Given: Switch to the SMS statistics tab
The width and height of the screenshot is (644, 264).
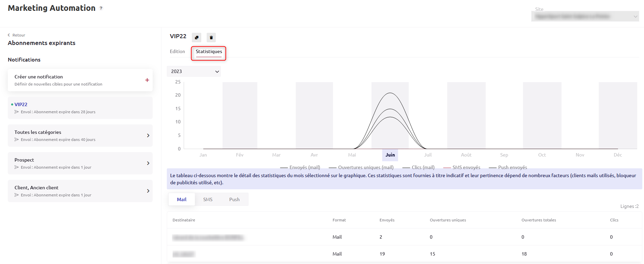Looking at the screenshot, I should [208, 199].
